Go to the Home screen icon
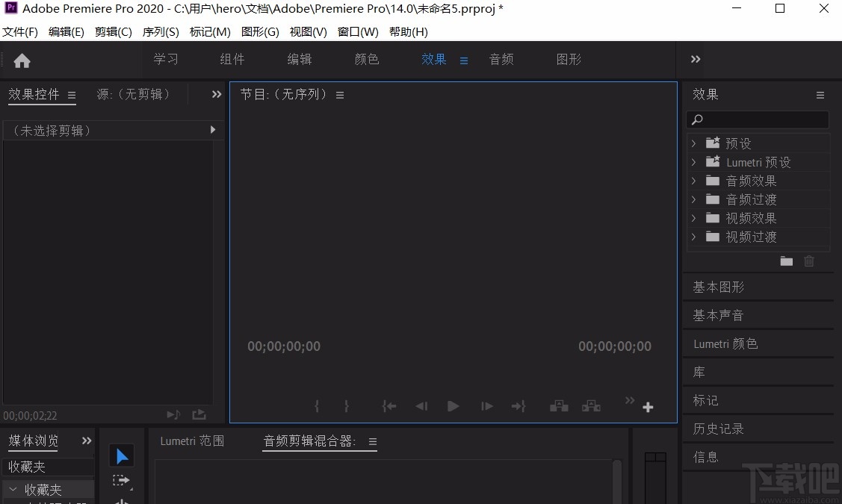The width and height of the screenshot is (842, 504). coord(22,60)
